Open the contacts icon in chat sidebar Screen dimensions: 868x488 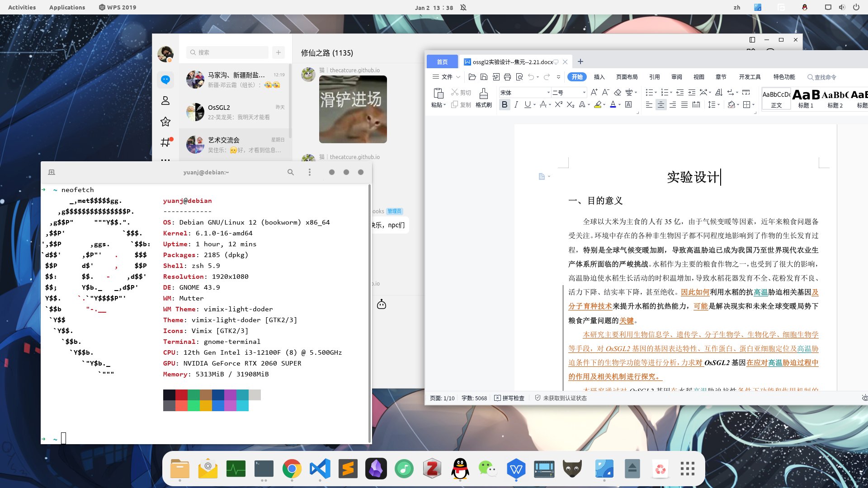coord(165,100)
